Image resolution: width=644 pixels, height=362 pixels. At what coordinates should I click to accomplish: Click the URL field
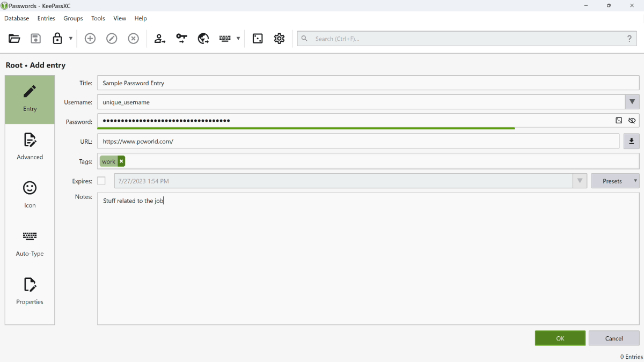(x=358, y=141)
